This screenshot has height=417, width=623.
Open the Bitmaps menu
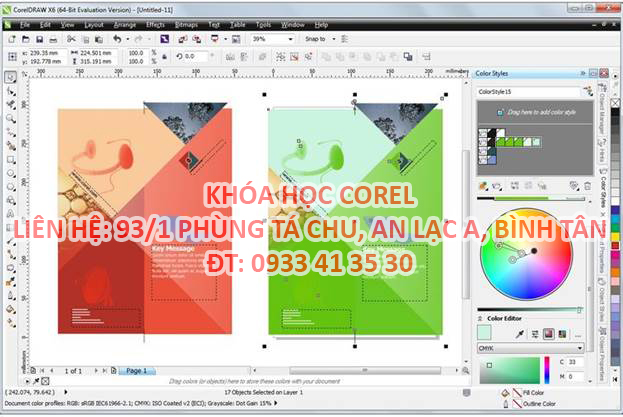(186, 25)
